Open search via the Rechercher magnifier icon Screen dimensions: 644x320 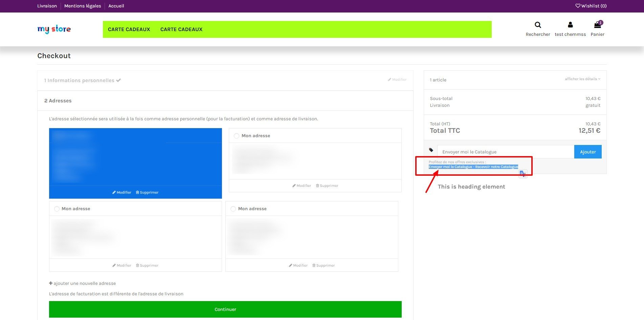pos(538,25)
